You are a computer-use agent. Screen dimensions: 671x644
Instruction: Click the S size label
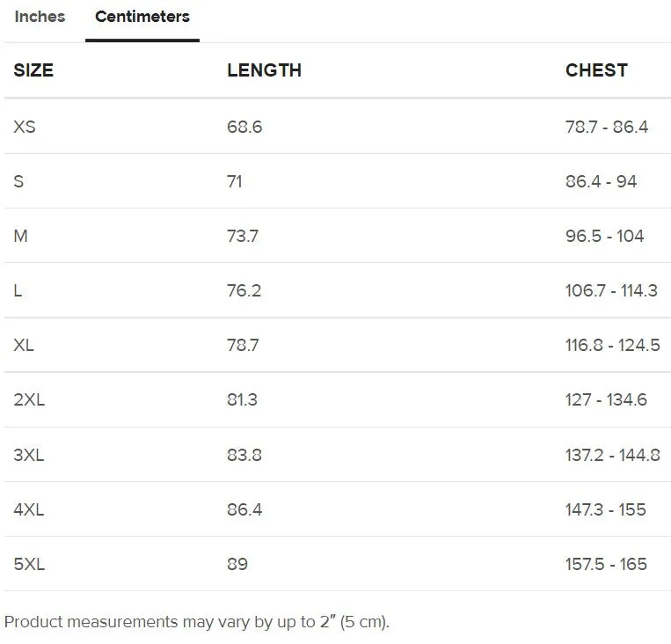click(18, 181)
